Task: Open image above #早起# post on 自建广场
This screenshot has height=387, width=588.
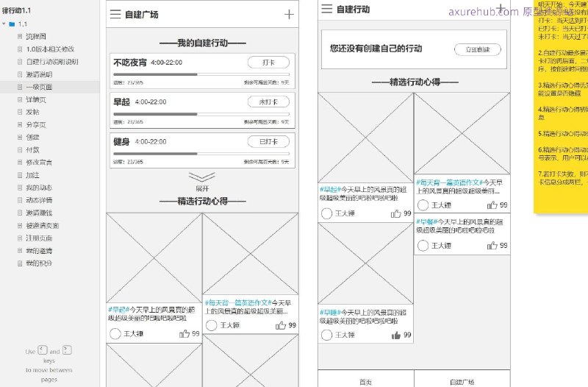Action: point(154,258)
